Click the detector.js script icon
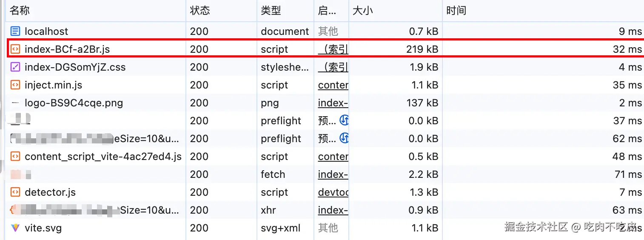Image resolution: width=644 pixels, height=240 pixels. click(15, 192)
